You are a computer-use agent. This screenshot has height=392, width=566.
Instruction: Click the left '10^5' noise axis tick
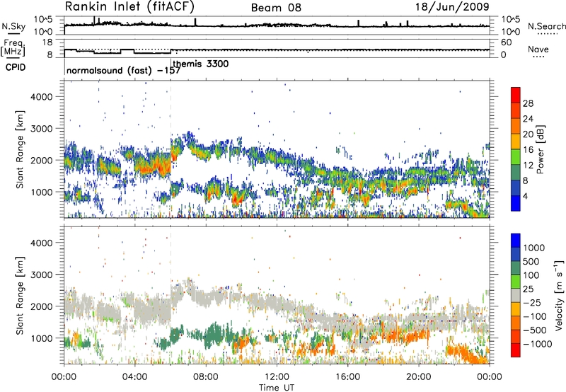click(x=43, y=20)
